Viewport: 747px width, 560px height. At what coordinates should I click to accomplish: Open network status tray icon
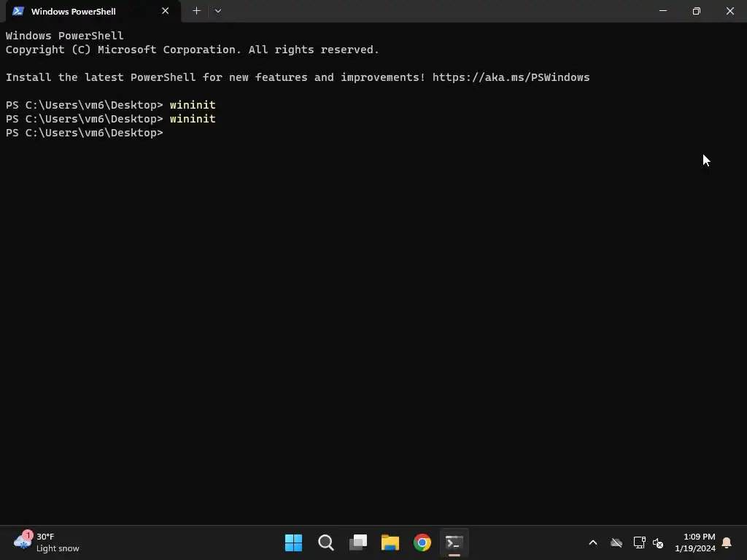pyautogui.click(x=639, y=542)
